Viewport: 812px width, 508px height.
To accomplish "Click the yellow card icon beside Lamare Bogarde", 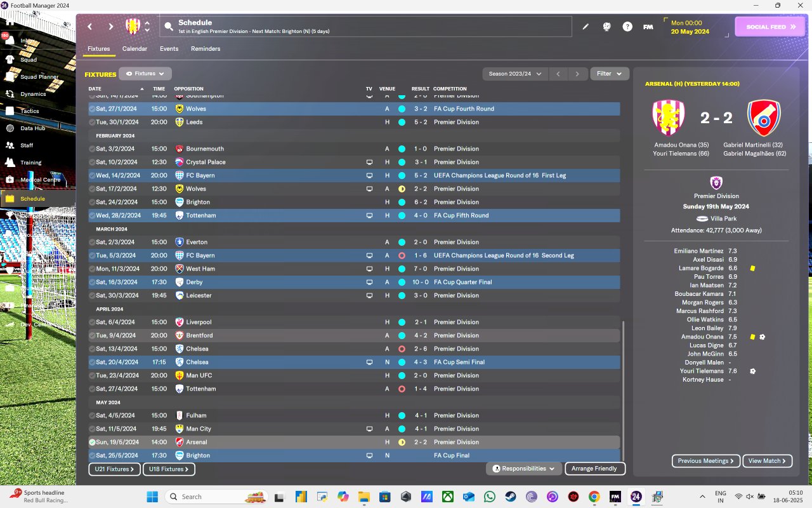I will point(752,269).
